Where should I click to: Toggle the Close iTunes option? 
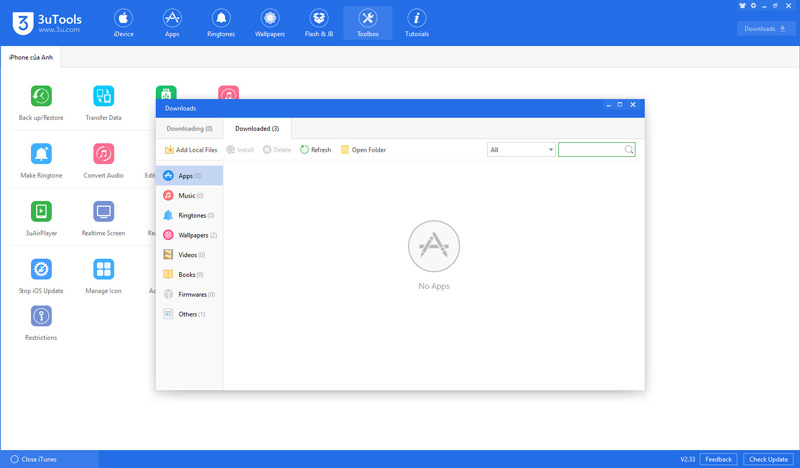[x=34, y=459]
